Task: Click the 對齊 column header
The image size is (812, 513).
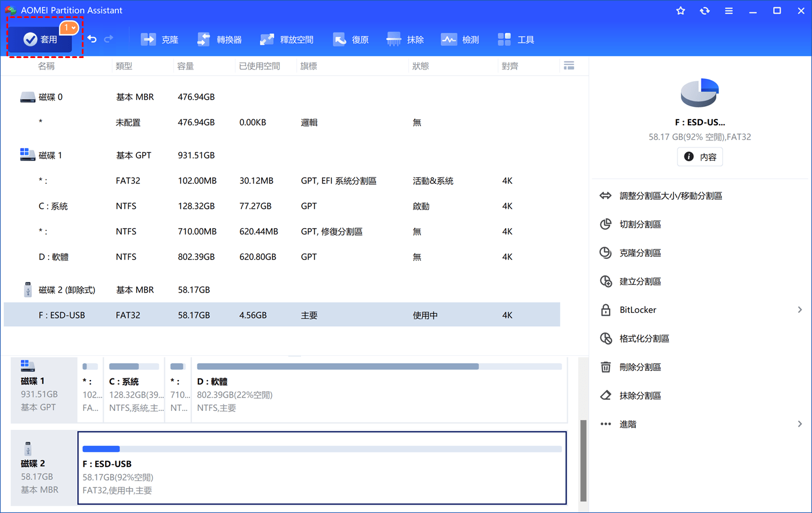Action: click(x=510, y=66)
